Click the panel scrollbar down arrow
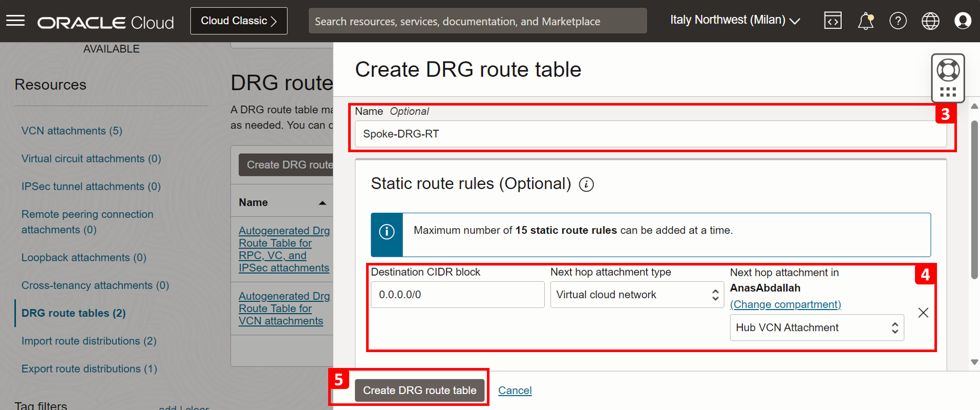The width and height of the screenshot is (980, 410). tap(974, 362)
